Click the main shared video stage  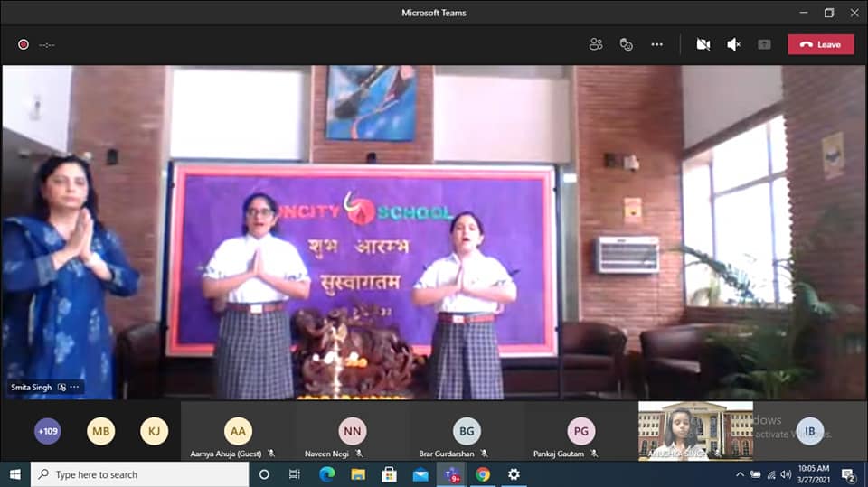(x=434, y=232)
